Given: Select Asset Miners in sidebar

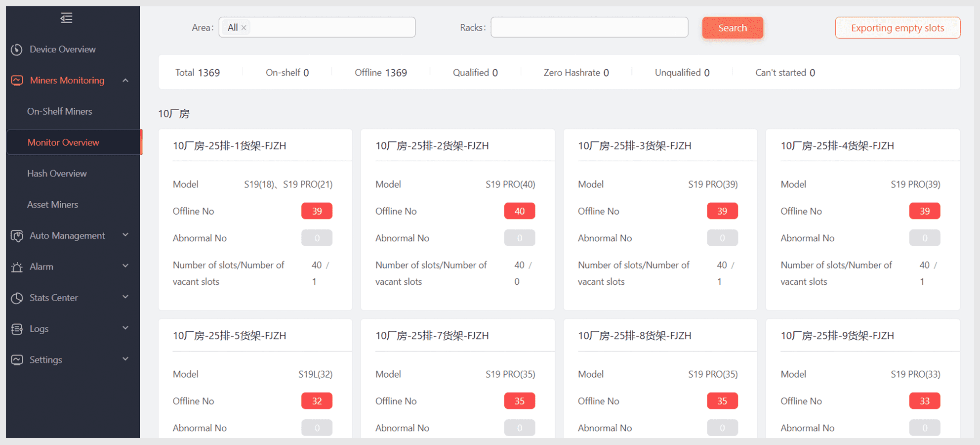Looking at the screenshot, I should [x=53, y=205].
